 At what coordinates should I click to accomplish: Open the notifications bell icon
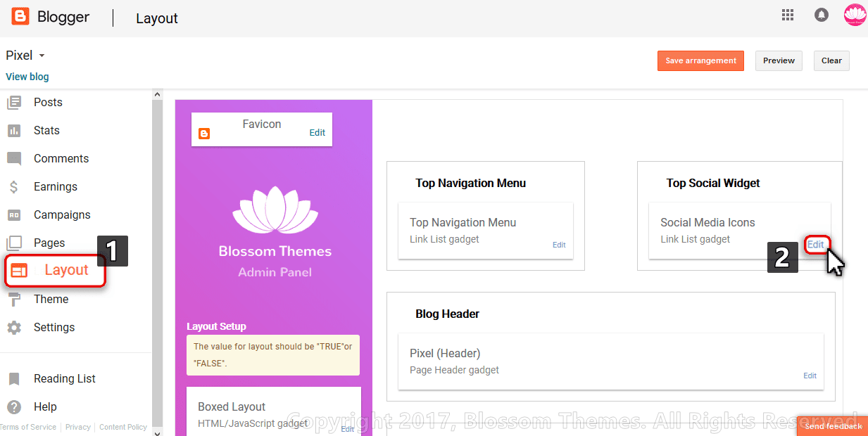click(x=822, y=15)
